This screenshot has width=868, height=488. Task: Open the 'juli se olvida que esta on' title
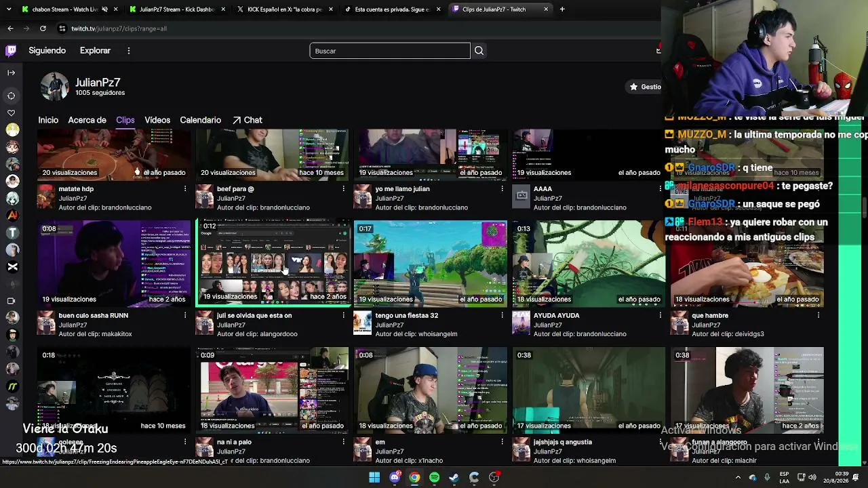tap(254, 315)
